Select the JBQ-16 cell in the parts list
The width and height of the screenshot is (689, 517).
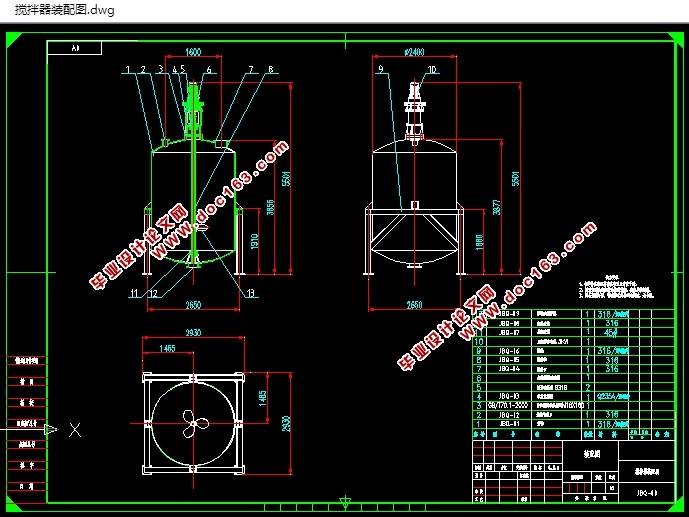pyautogui.click(x=509, y=351)
